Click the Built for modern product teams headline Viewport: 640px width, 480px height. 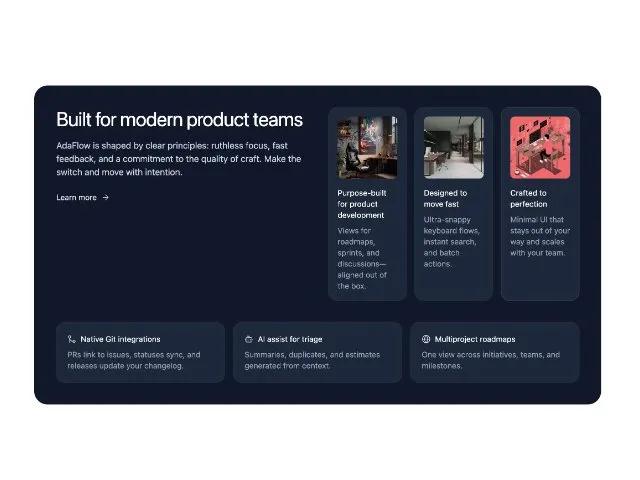tap(180, 120)
